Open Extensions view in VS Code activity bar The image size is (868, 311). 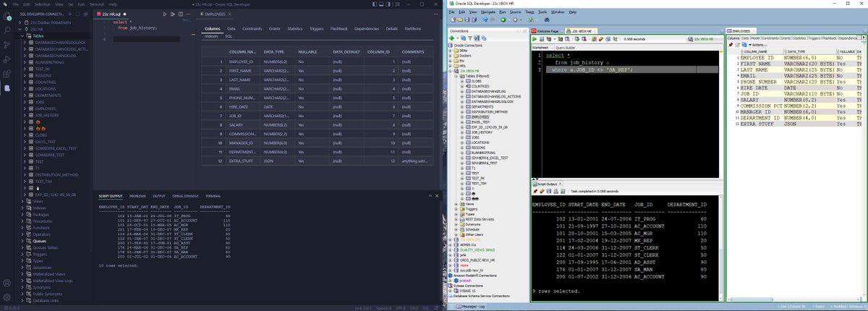(x=7, y=75)
